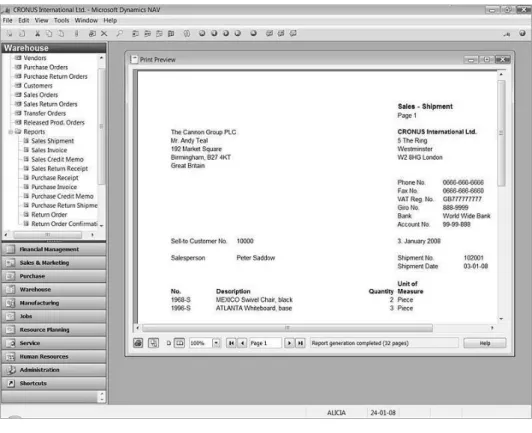The image size is (532, 433).
Task: Click the Print icon in preview footer
Action: [x=138, y=343]
